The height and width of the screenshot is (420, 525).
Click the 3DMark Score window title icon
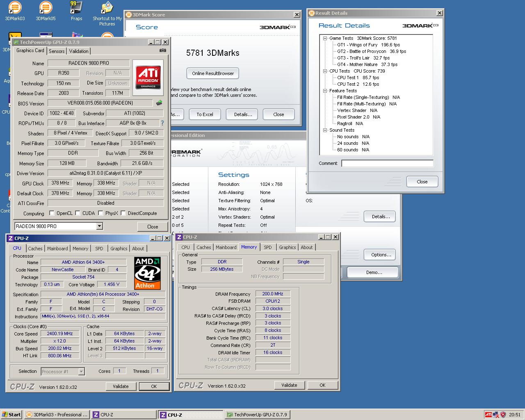[129, 15]
